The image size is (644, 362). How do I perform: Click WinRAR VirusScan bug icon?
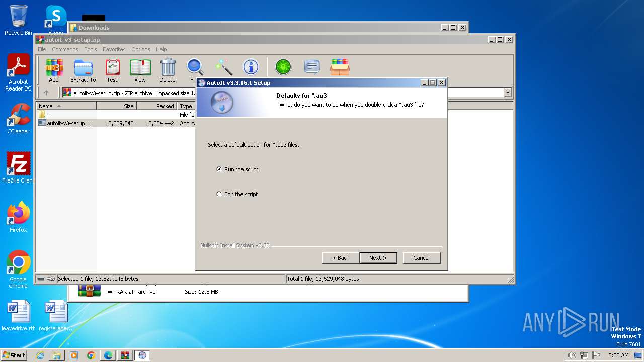(x=283, y=67)
